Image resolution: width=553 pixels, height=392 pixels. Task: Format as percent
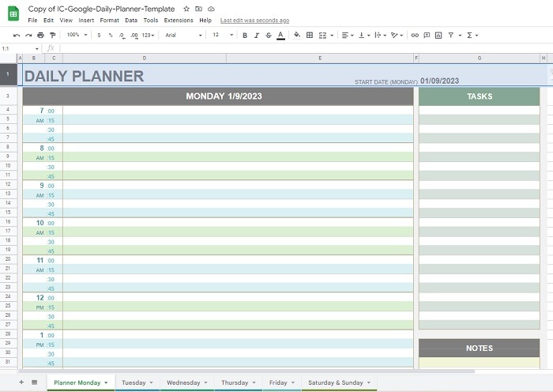111,36
